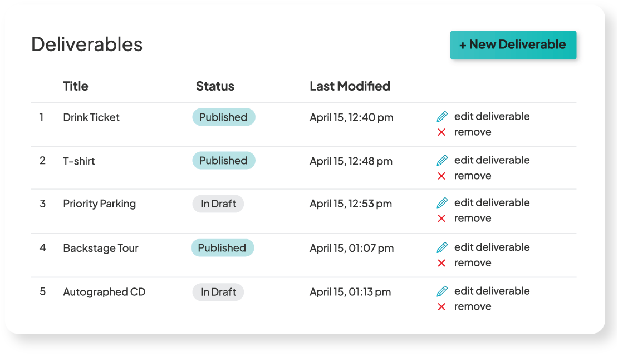Click the remove link for Autographed CD
This screenshot has height=364, width=617.
pos(473,306)
